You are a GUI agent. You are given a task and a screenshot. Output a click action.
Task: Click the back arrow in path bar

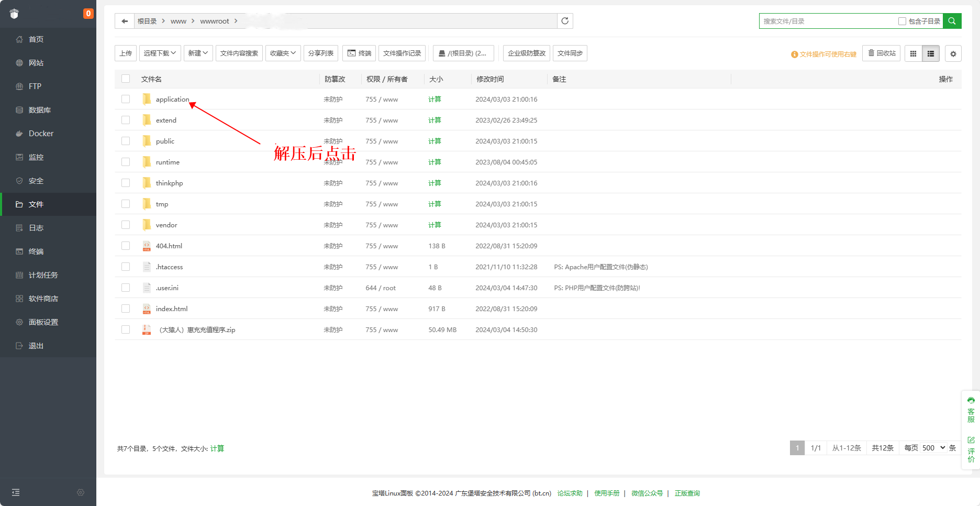(125, 21)
